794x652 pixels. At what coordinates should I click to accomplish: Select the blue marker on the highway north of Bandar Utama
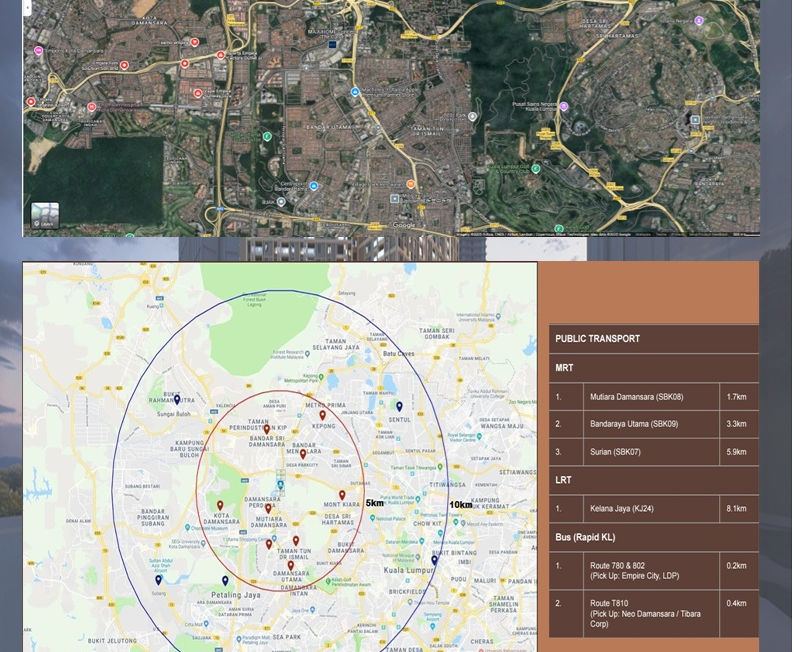[x=355, y=92]
